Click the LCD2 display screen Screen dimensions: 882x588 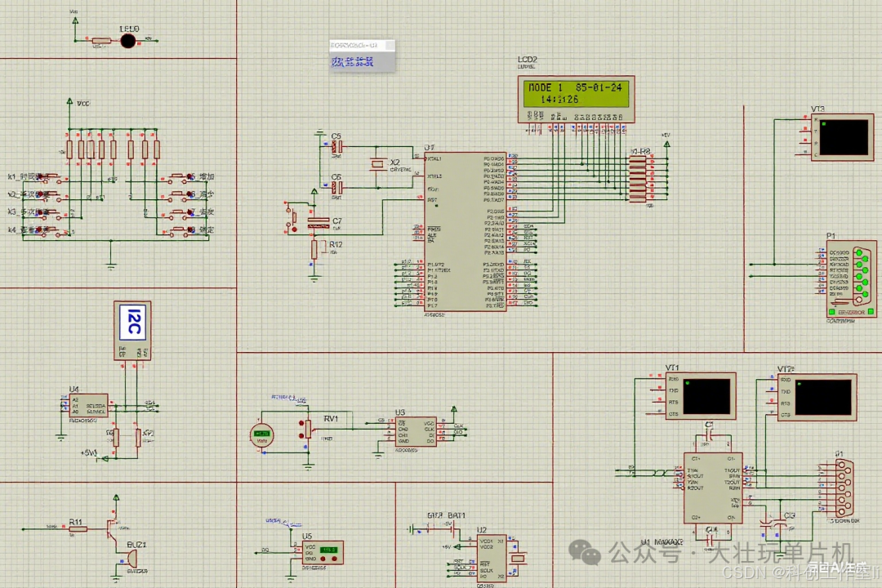(576, 93)
